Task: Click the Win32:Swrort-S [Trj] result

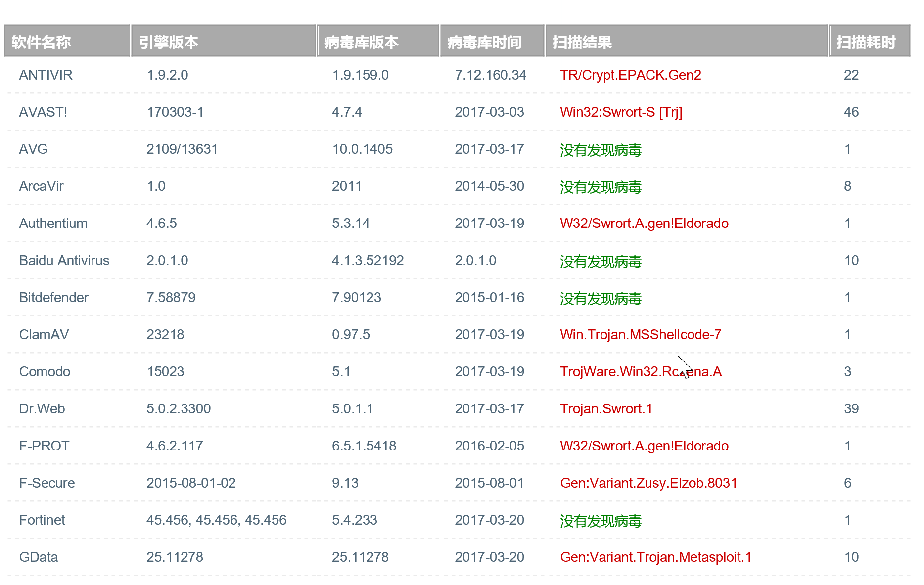Action: click(x=621, y=112)
